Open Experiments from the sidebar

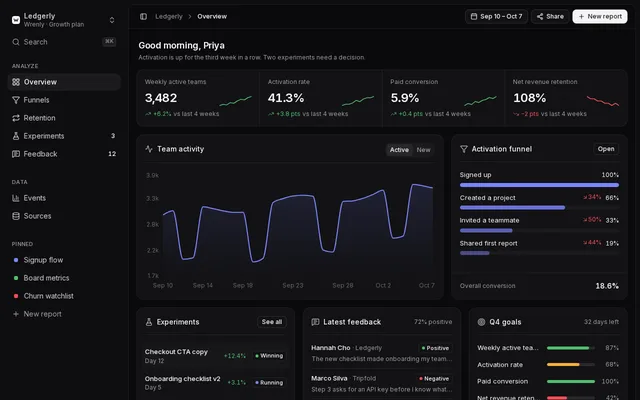point(64,136)
